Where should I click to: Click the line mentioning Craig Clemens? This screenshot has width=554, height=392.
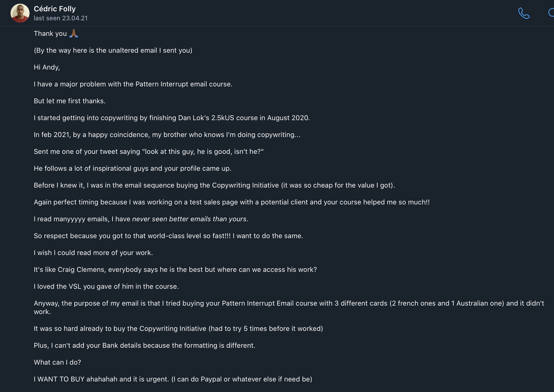click(x=175, y=269)
